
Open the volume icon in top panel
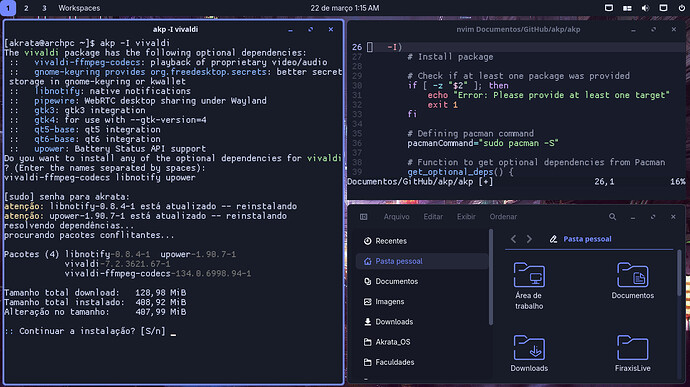pos(645,8)
